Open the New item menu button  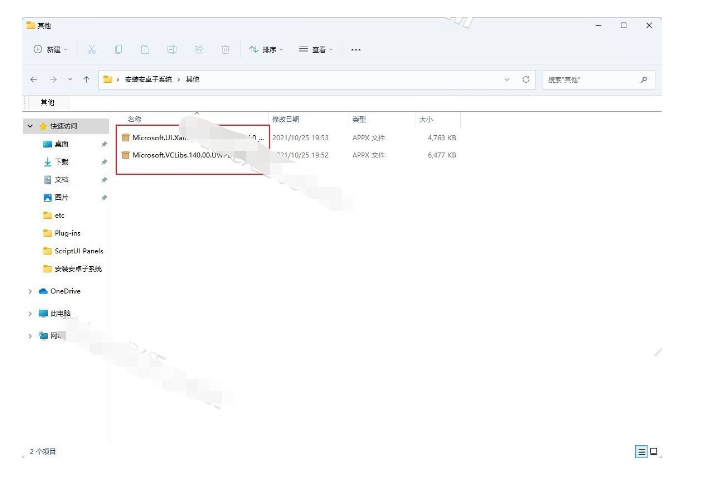(50, 49)
